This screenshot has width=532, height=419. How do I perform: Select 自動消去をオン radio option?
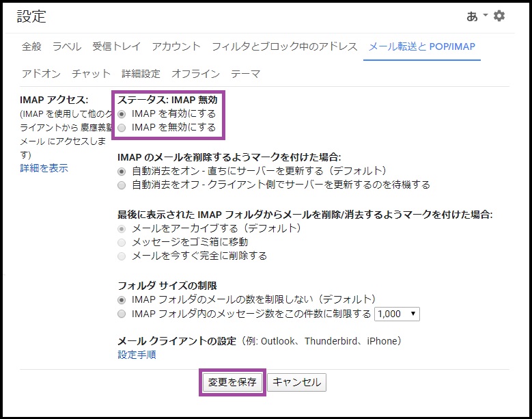(122, 171)
